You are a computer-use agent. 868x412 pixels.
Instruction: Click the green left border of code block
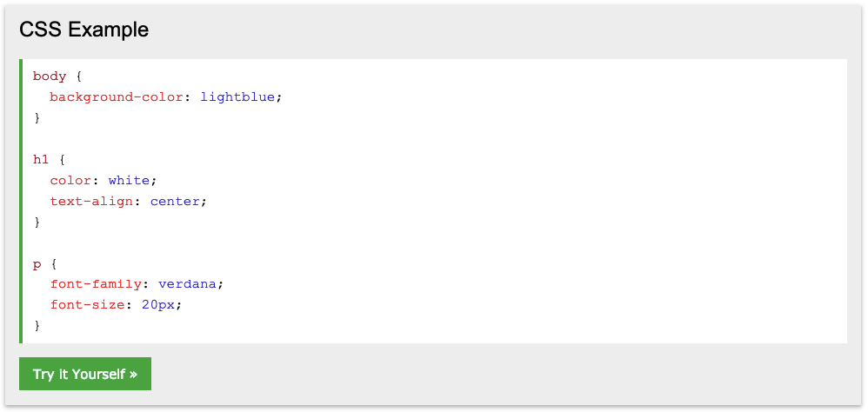(21, 202)
